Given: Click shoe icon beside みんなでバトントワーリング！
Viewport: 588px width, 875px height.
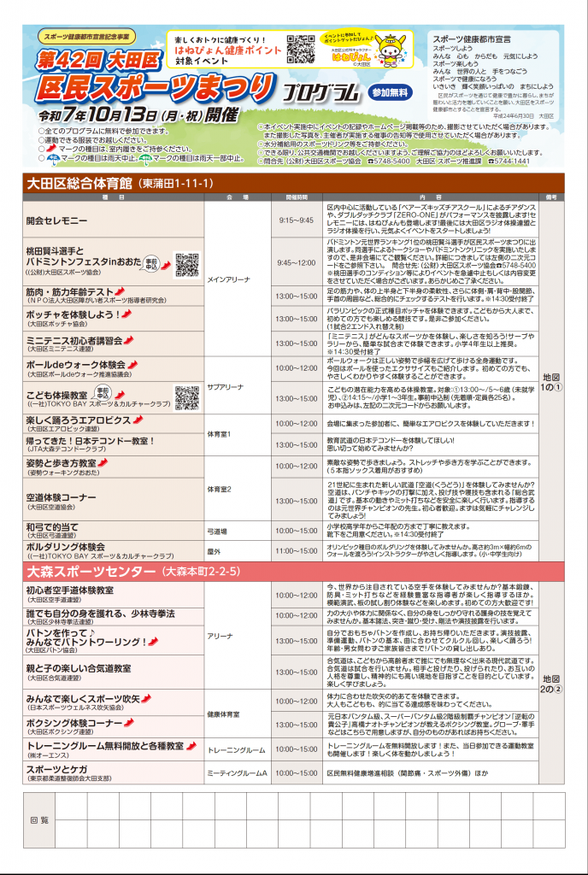Looking at the screenshot, I should (153, 642).
